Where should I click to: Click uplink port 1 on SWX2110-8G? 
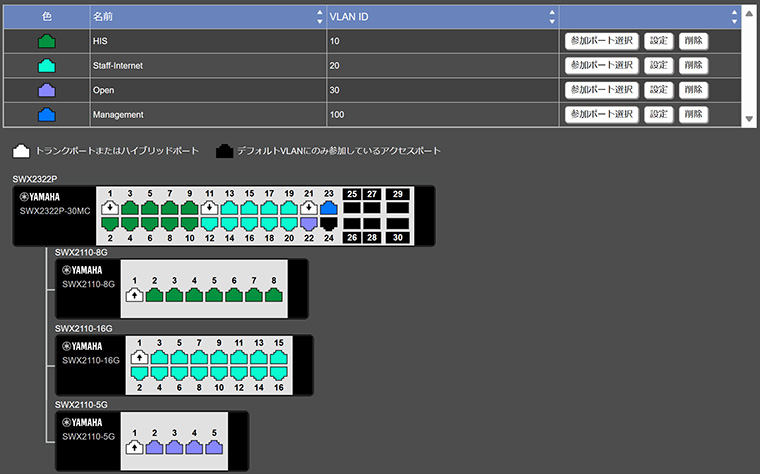tap(134, 295)
